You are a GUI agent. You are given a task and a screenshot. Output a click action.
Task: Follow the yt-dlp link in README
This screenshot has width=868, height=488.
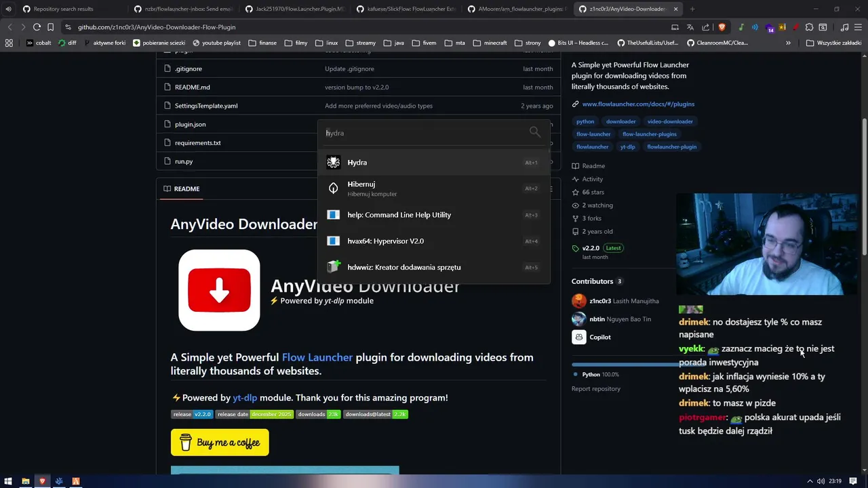pos(245,398)
